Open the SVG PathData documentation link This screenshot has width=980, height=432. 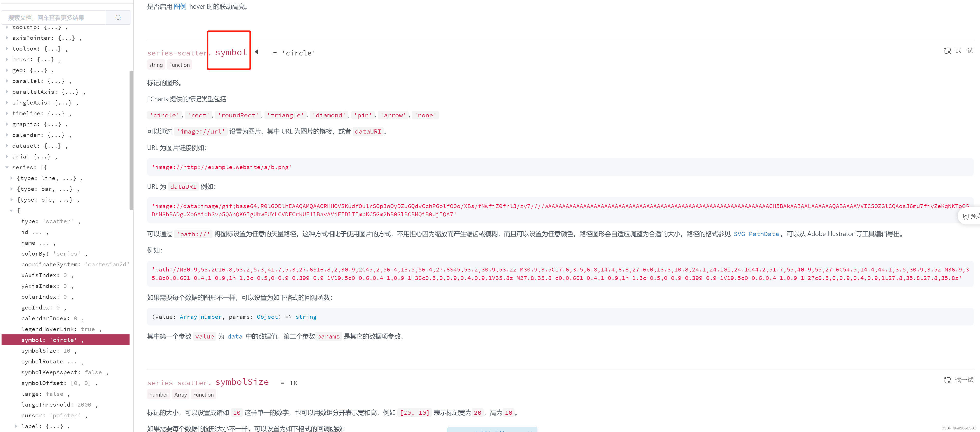tap(756, 234)
